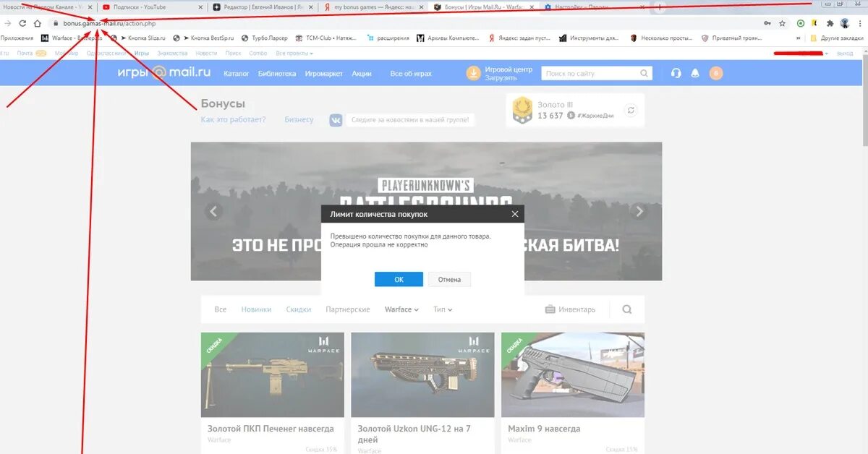Image resolution: width=868 pixels, height=454 pixels.
Task: Open the Золотой Uzkon UNG-12 card image
Action: pyautogui.click(x=422, y=374)
